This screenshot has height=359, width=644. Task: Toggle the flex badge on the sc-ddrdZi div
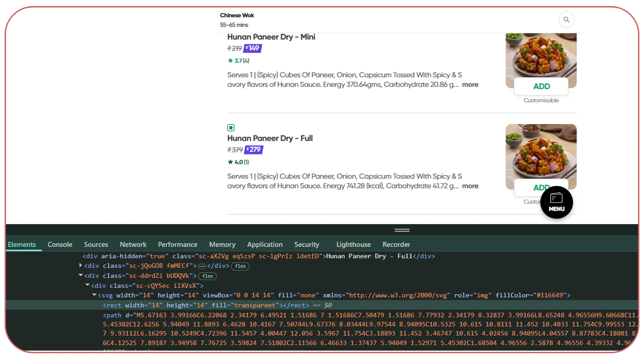coord(207,276)
